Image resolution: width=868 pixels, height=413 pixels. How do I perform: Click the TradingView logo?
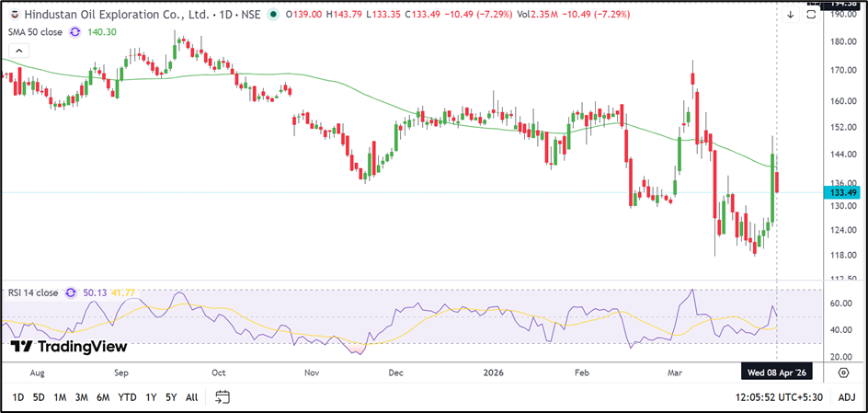(69, 347)
